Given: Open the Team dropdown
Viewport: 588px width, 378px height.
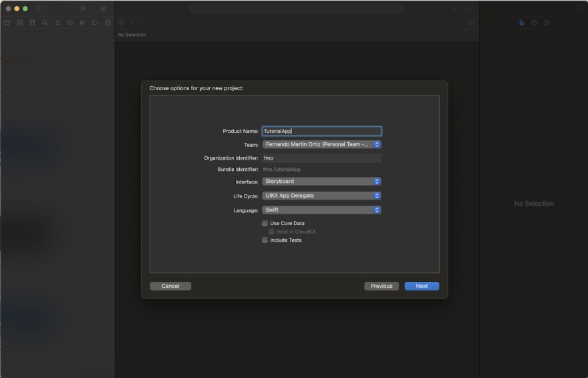Looking at the screenshot, I should tap(322, 144).
